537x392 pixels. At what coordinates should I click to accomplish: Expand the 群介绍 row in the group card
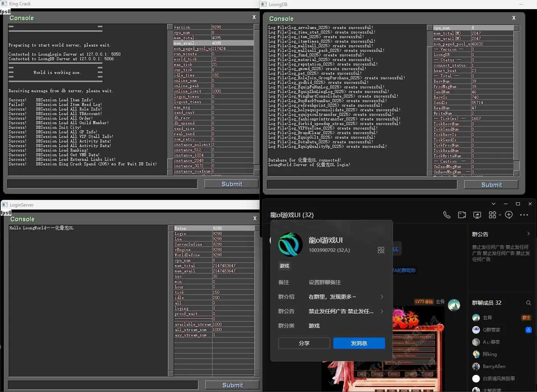click(x=382, y=297)
